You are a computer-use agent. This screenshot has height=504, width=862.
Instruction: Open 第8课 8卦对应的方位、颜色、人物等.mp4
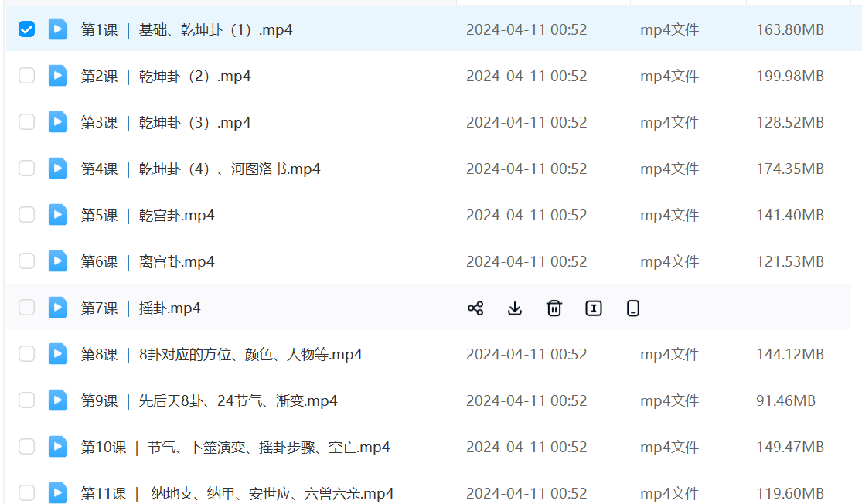click(x=221, y=354)
